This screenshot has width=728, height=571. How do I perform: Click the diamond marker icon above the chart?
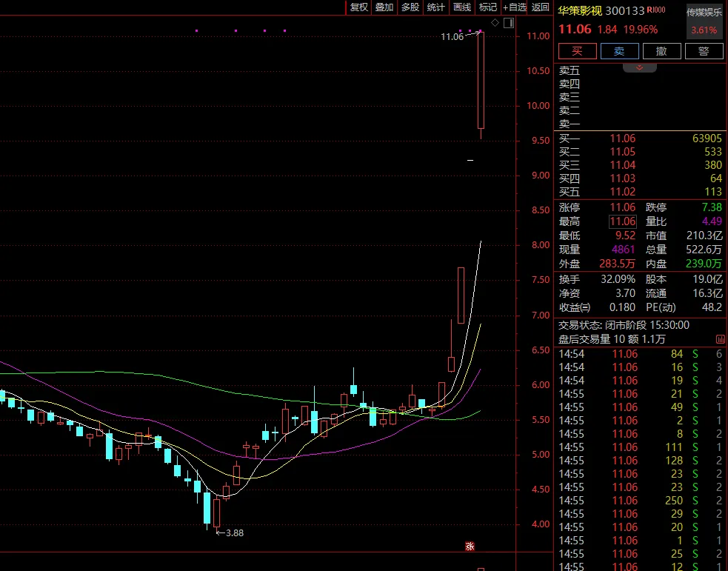coord(495,23)
